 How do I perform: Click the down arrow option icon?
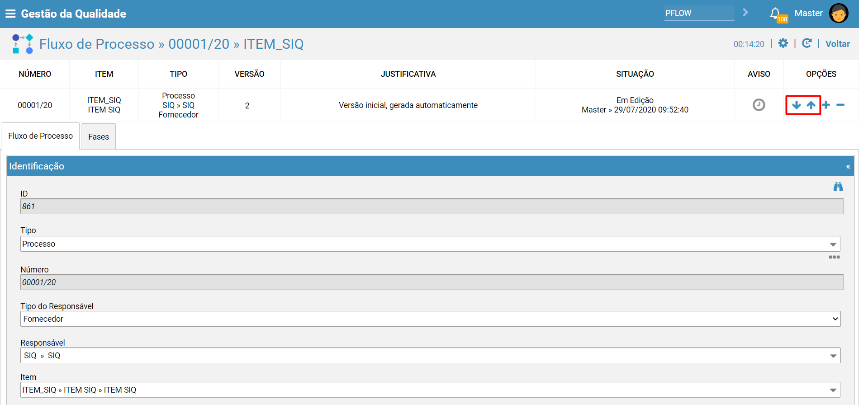tap(797, 105)
